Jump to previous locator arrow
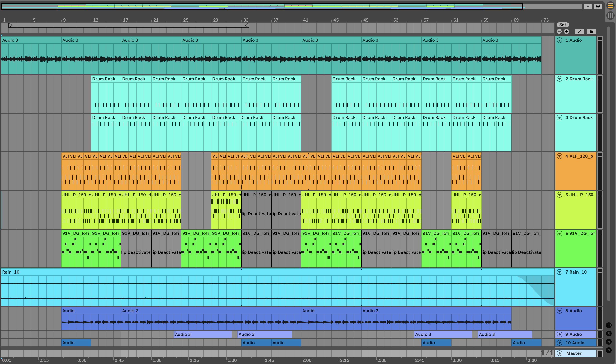The width and height of the screenshot is (616, 364). click(x=559, y=31)
